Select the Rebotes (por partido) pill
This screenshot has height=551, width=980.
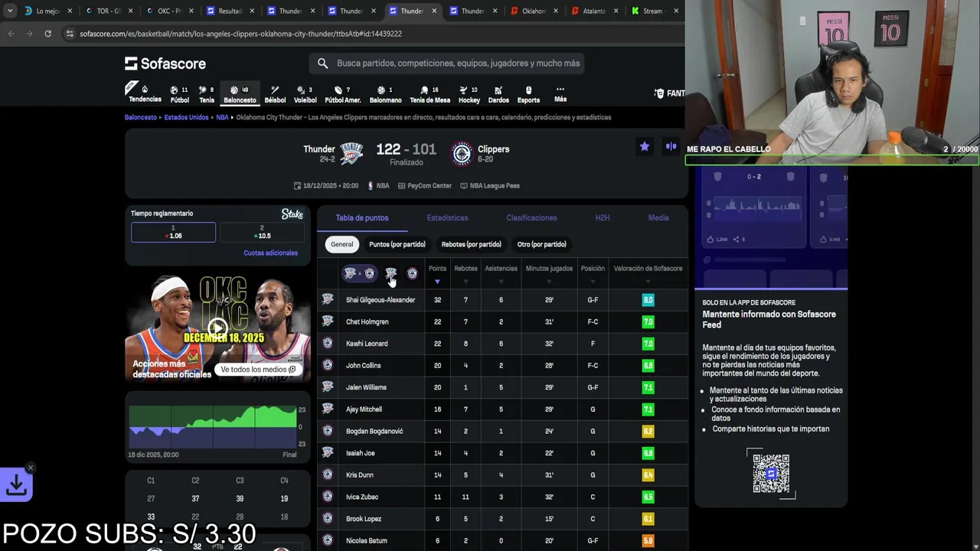[471, 244]
